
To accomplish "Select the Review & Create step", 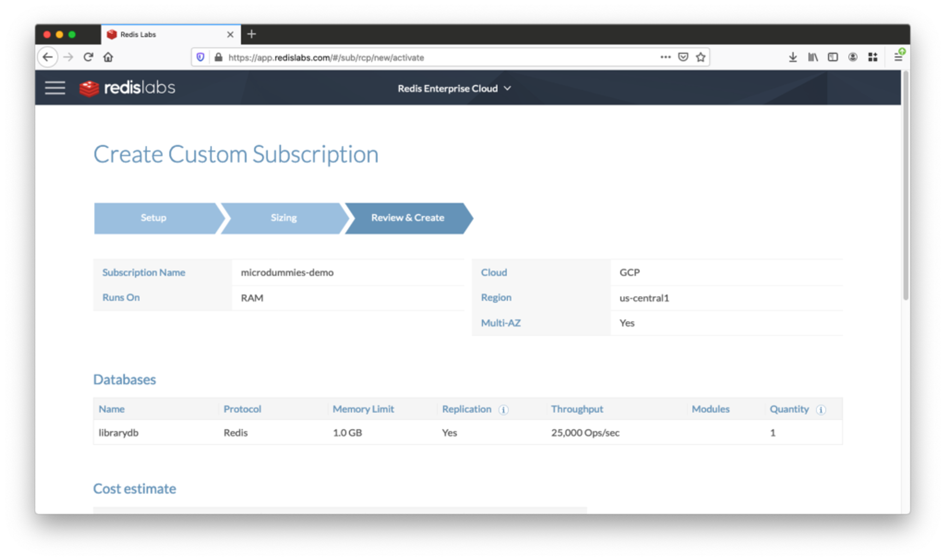I will (x=407, y=218).
